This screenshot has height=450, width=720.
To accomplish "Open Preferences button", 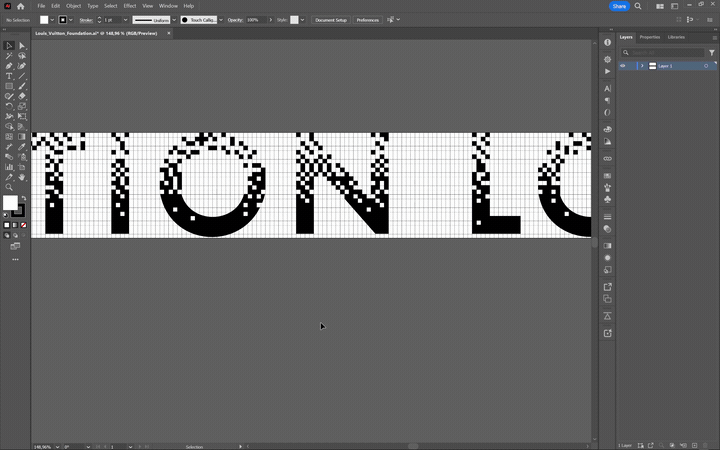I will tap(368, 20).
